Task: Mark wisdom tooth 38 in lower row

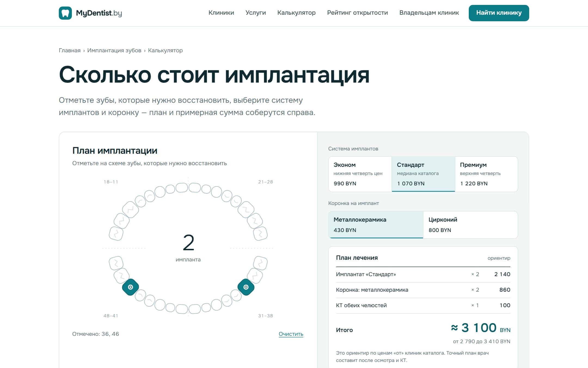Action: 261,263
